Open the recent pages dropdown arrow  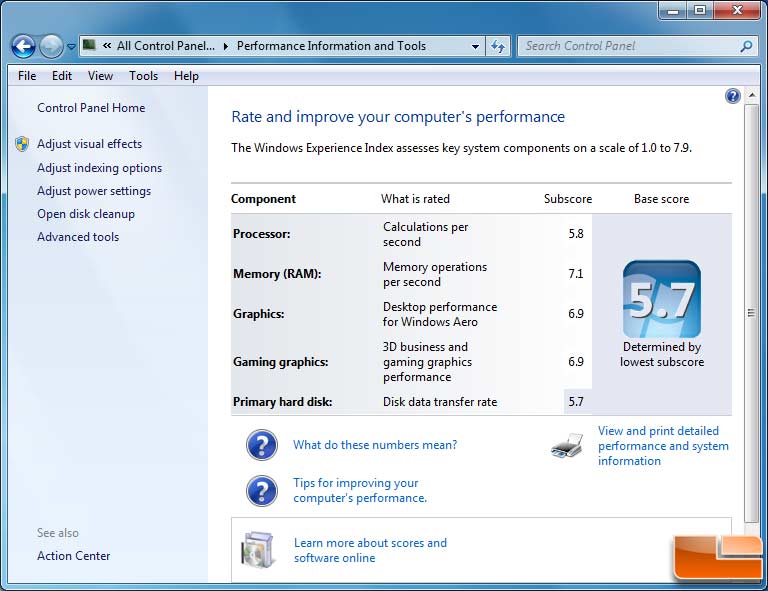71,47
